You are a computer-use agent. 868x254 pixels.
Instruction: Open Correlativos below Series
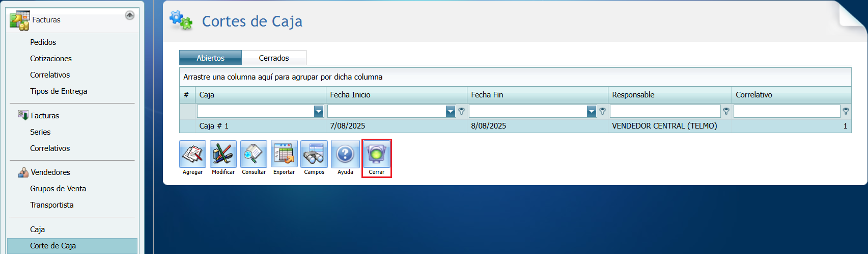pyautogui.click(x=50, y=148)
